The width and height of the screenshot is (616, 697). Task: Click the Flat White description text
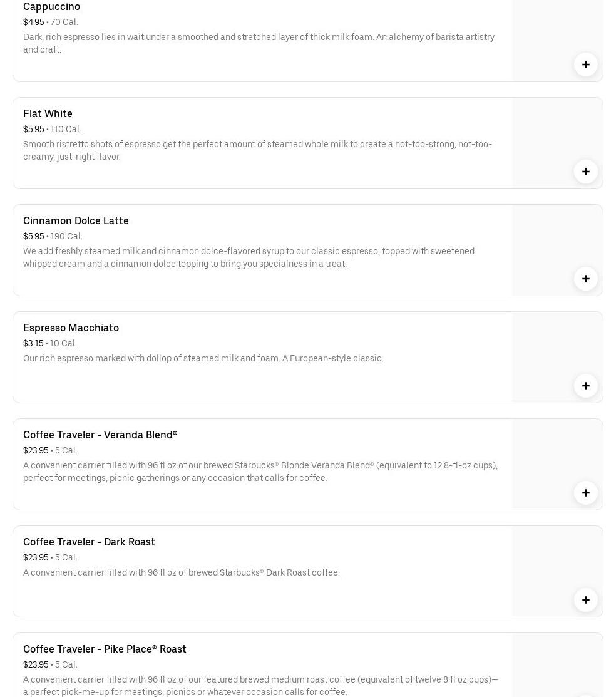257,150
